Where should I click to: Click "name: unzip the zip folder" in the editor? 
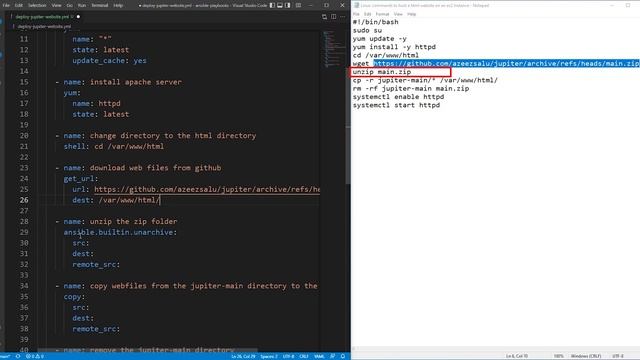pyautogui.click(x=120, y=222)
